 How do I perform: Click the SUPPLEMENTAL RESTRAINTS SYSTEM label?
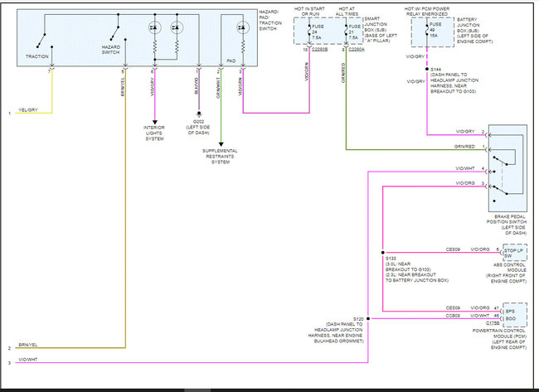[x=220, y=157]
